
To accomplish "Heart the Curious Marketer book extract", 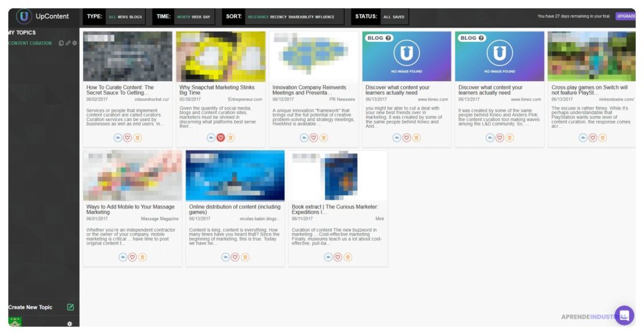I will (338, 257).
